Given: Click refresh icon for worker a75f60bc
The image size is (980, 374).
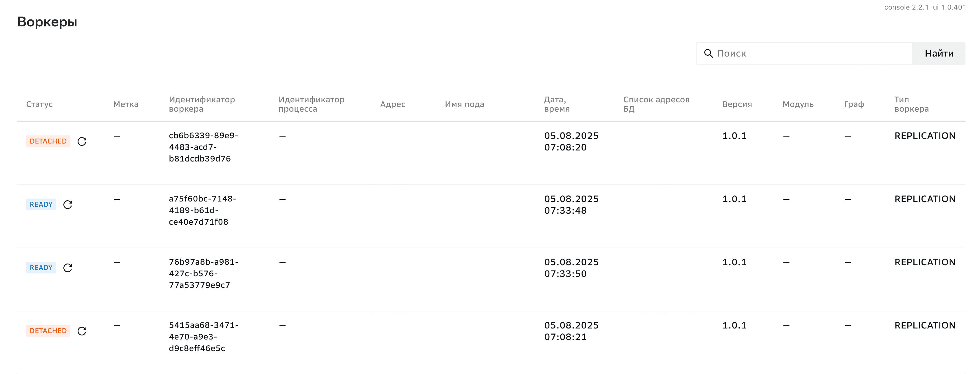Looking at the screenshot, I should pos(68,204).
